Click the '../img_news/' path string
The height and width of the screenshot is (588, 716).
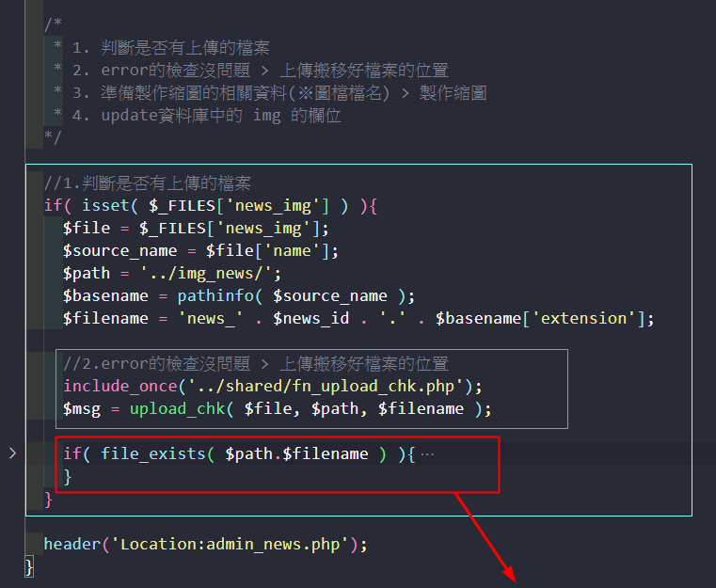211,274
